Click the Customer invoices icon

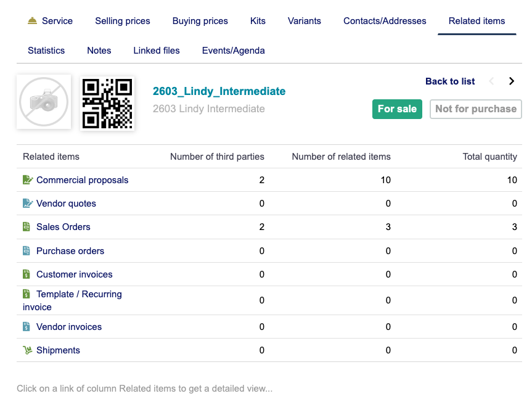click(27, 274)
